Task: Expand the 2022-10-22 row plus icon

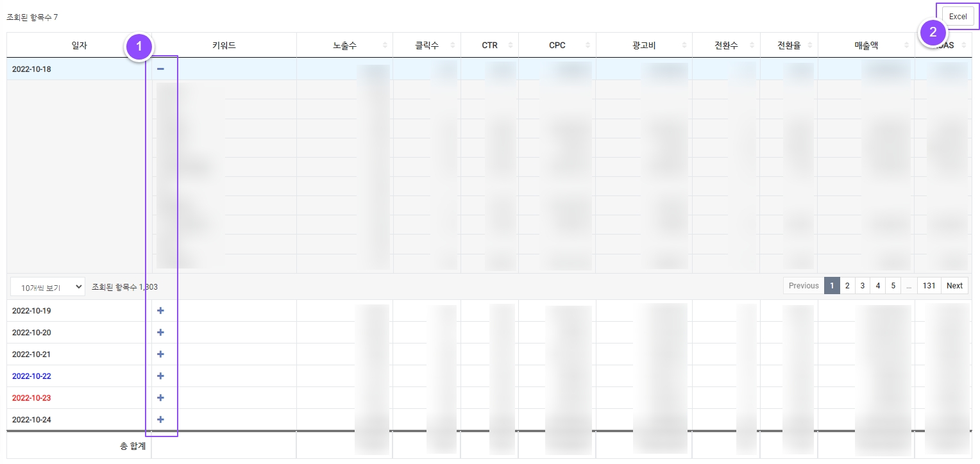Action: pyautogui.click(x=161, y=376)
